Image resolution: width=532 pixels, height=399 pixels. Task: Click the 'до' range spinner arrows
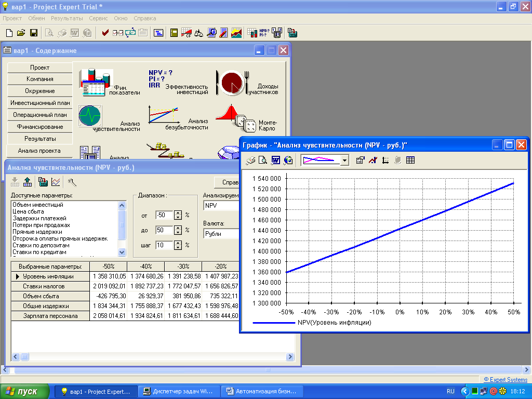click(178, 230)
